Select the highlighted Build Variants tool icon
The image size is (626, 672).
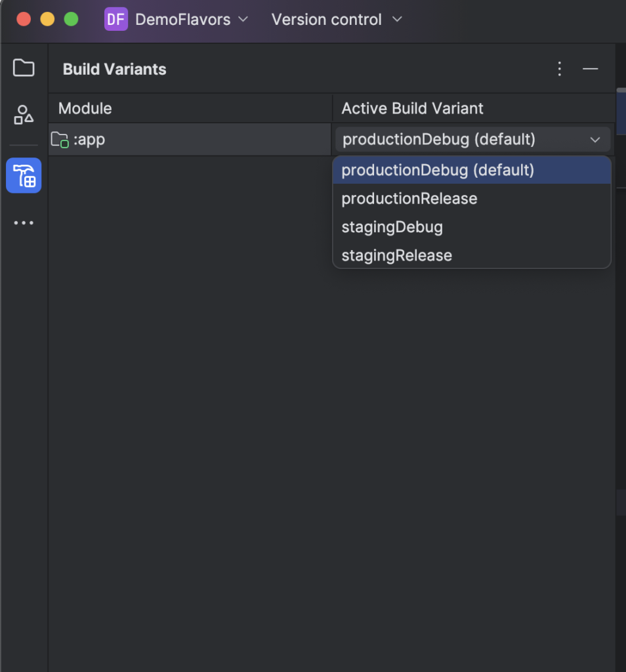[24, 175]
